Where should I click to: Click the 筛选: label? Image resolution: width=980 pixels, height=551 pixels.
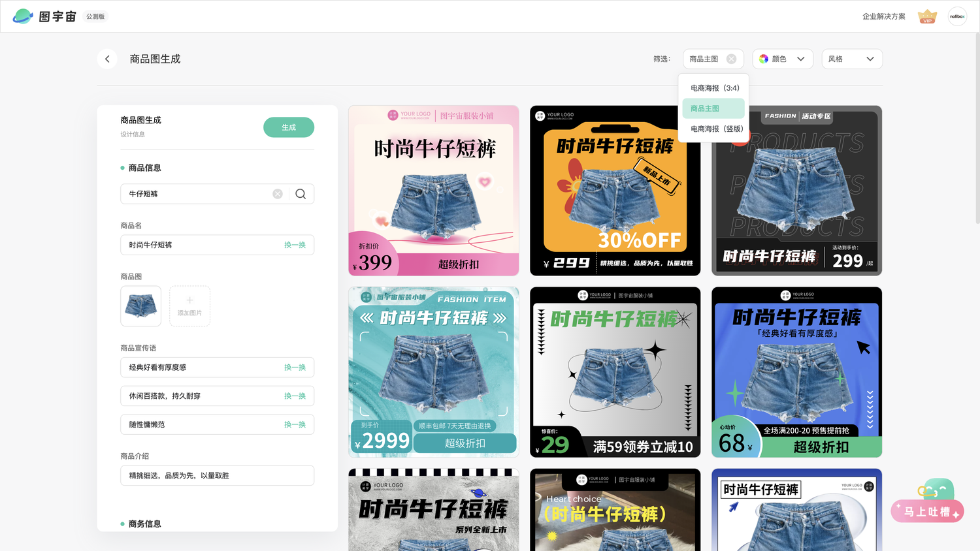662,59
